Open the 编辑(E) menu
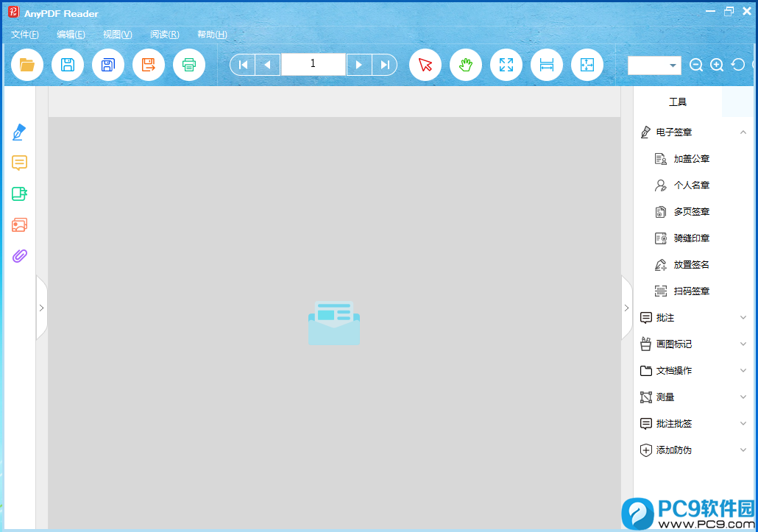 click(x=71, y=35)
